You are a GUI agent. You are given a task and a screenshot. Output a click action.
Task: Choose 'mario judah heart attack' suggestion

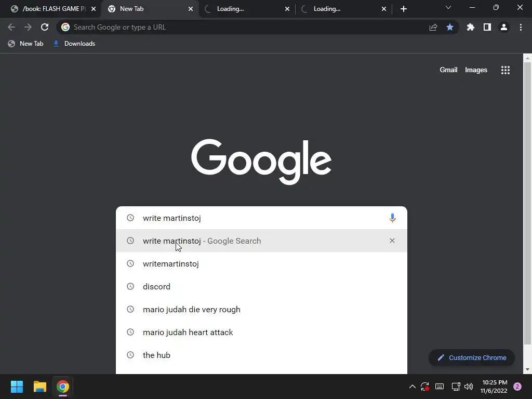[x=261, y=332]
